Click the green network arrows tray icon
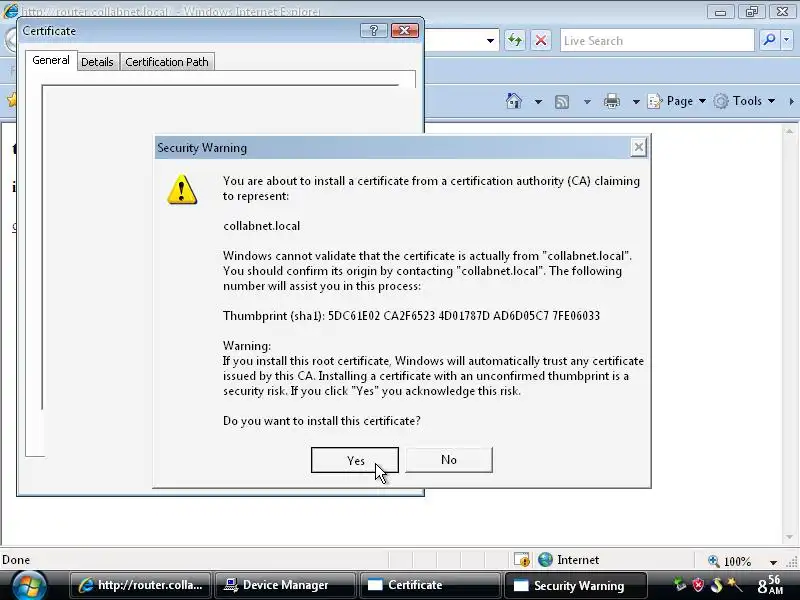 679,585
